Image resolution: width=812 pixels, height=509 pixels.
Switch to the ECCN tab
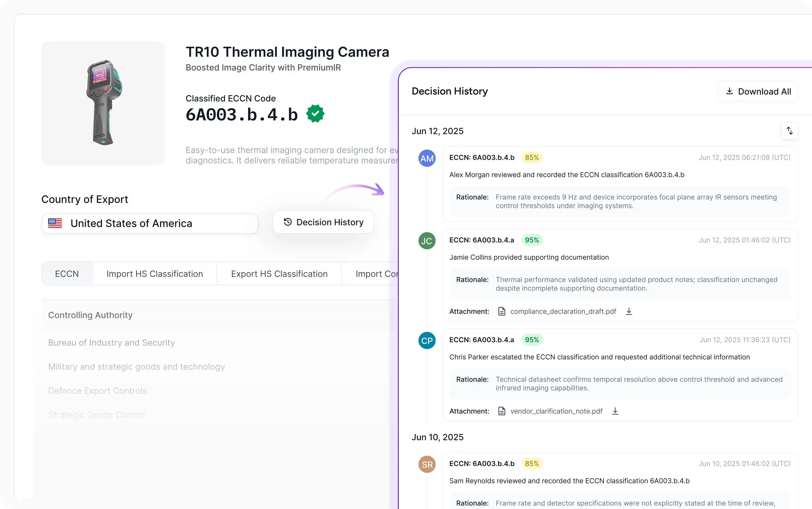pyautogui.click(x=67, y=274)
